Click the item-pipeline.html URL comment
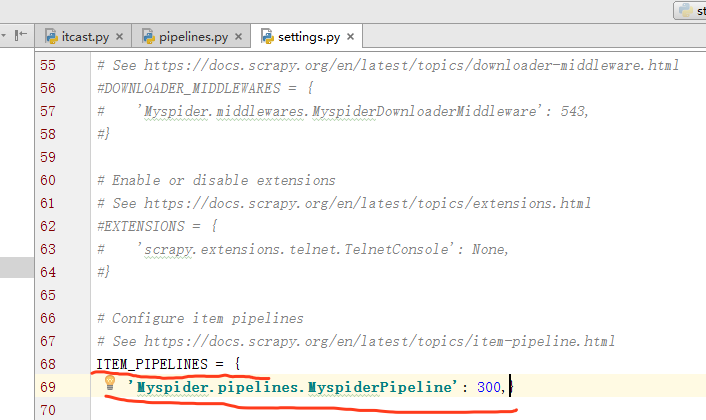The image size is (706, 420). [x=356, y=341]
